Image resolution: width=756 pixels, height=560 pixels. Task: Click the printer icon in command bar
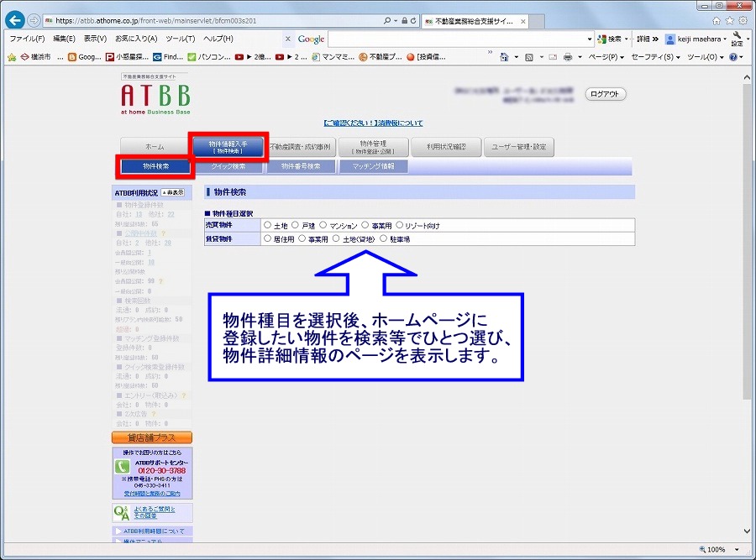pyautogui.click(x=568, y=57)
